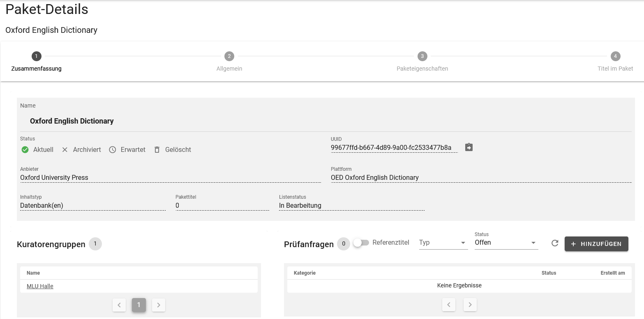Image resolution: width=644 pixels, height=319 pixels.
Task: Click the green Aktuell checkmark icon
Action: coord(25,150)
